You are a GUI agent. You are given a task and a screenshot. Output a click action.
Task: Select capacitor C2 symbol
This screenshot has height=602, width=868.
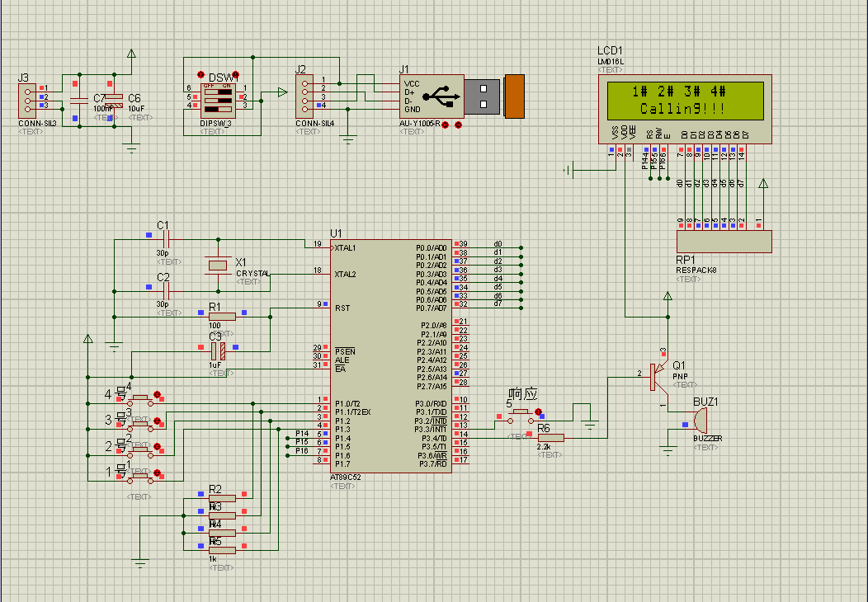166,291
